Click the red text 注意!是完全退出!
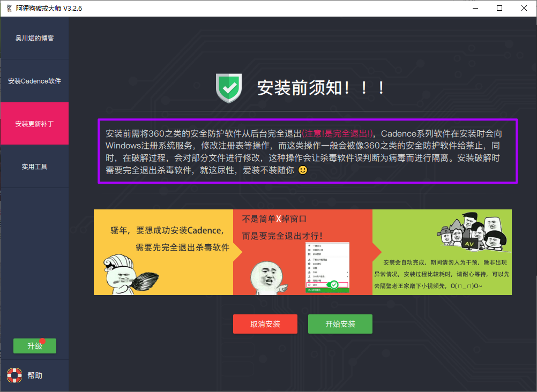 click(x=337, y=133)
